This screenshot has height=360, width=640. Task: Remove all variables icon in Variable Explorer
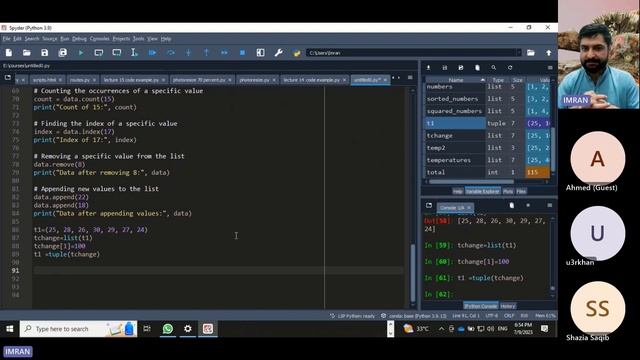coord(477,68)
